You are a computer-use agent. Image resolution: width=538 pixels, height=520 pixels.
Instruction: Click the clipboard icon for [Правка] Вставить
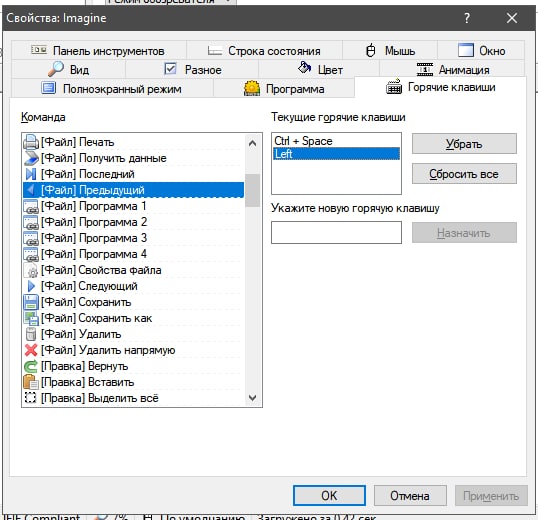pos(31,382)
